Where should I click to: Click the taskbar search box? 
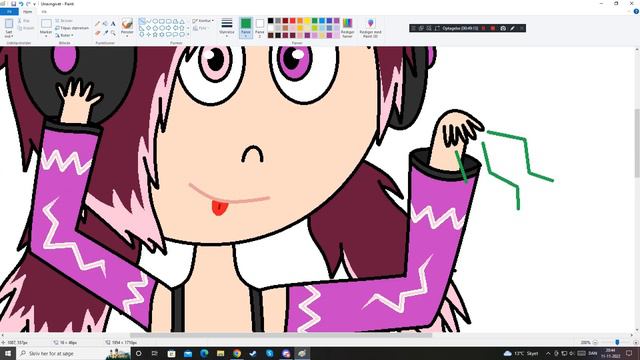73,353
